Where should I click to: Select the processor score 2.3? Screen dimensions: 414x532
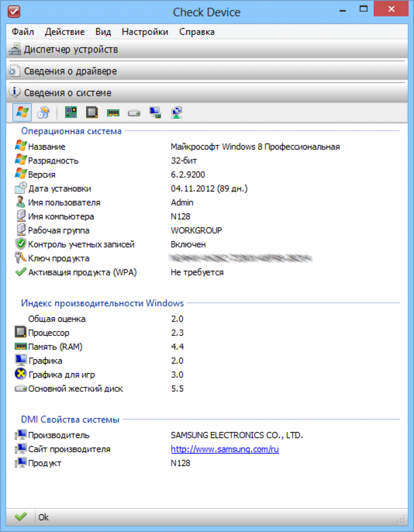177,333
